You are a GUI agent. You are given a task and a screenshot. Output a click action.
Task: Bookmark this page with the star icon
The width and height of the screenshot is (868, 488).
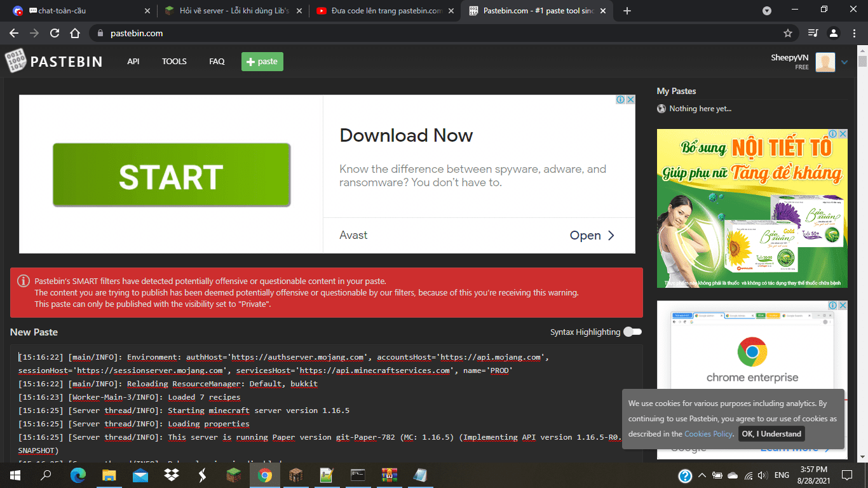pyautogui.click(x=788, y=33)
